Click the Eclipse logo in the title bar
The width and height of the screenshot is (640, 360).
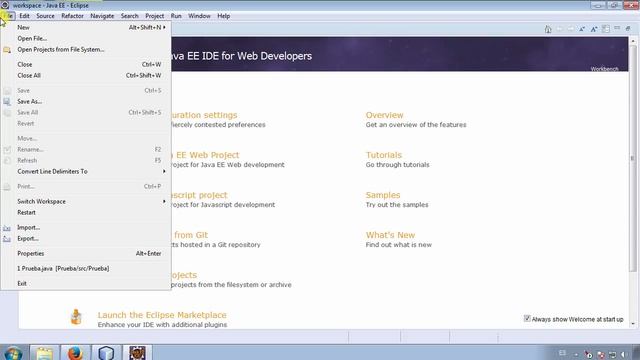point(5,5)
